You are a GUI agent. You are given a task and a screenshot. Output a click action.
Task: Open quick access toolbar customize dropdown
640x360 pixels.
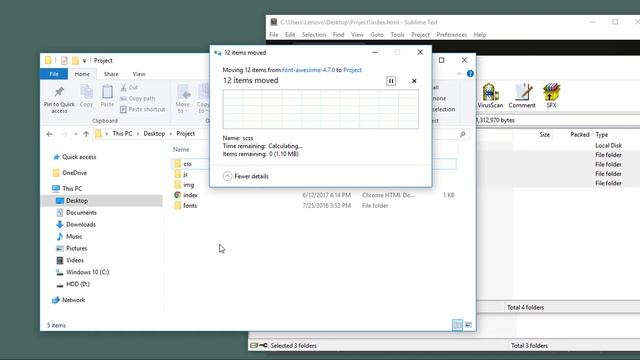pos(84,60)
